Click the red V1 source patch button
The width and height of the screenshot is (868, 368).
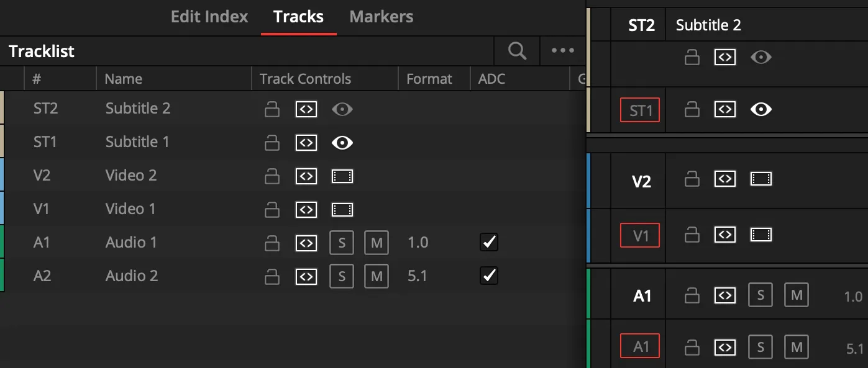640,235
